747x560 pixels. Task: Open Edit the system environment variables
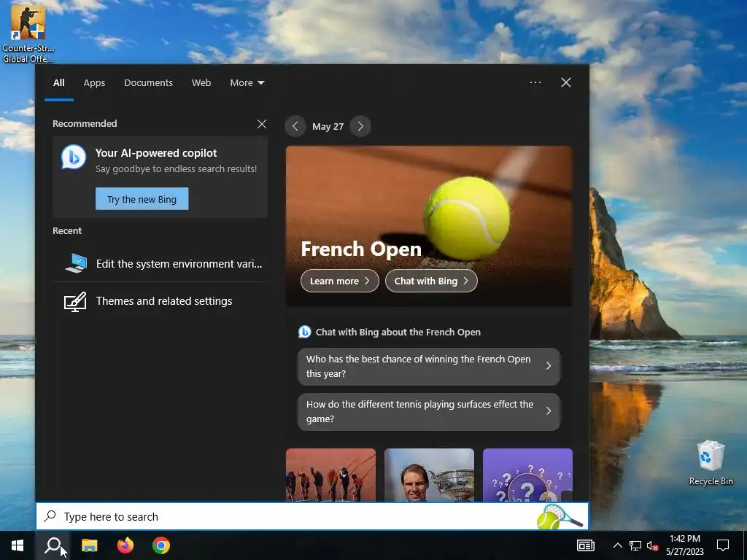[x=160, y=264]
